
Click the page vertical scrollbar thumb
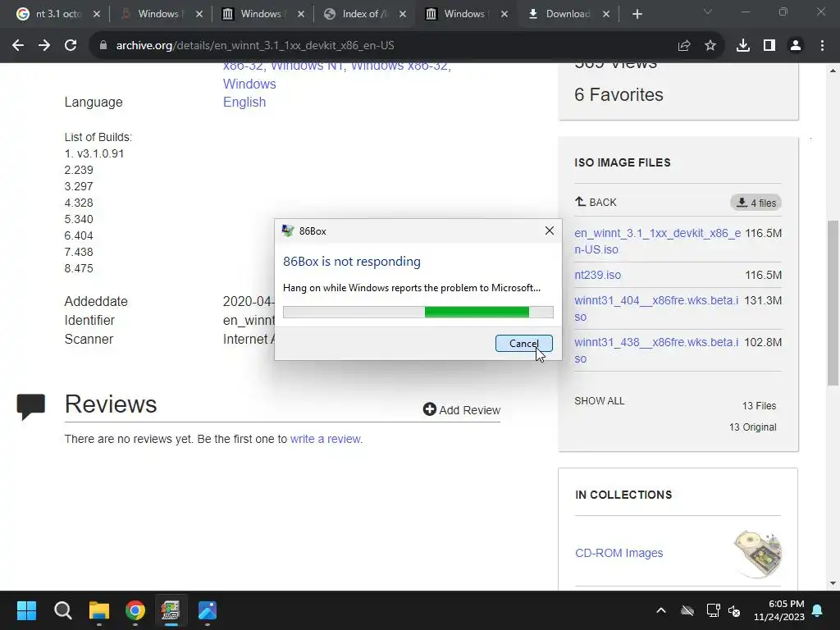[x=833, y=303]
